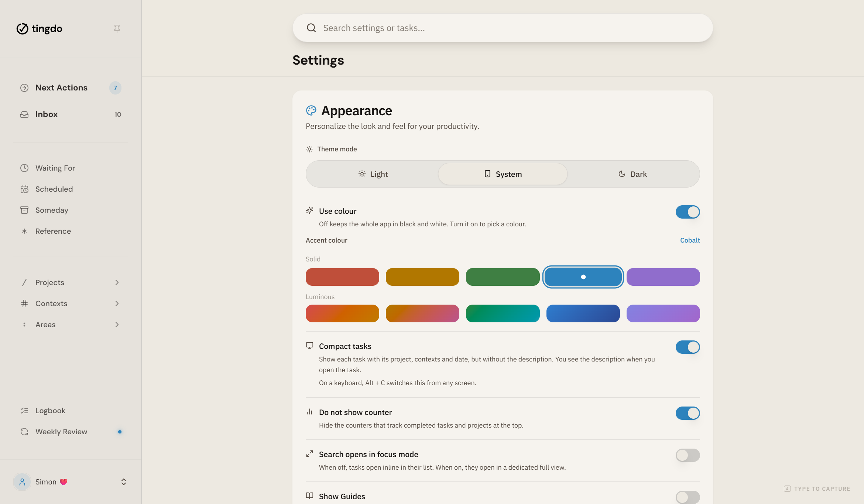Click the Projects slash icon

click(x=24, y=282)
